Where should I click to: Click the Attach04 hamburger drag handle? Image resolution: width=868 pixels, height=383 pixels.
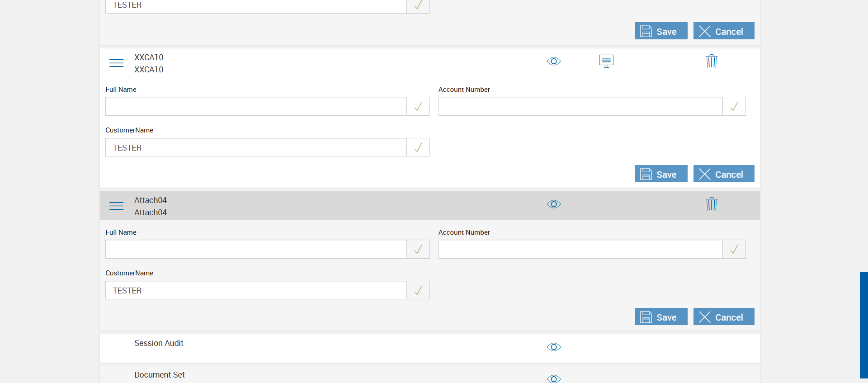pyautogui.click(x=116, y=206)
